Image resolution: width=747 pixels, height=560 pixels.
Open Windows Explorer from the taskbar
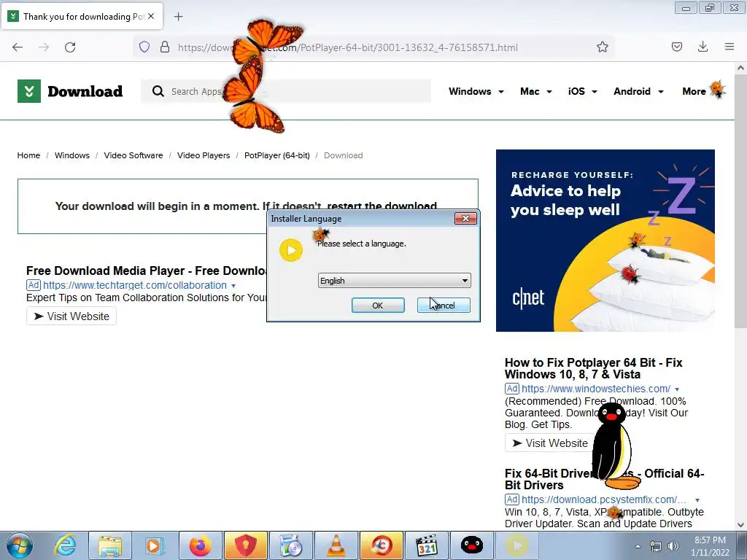(x=111, y=545)
